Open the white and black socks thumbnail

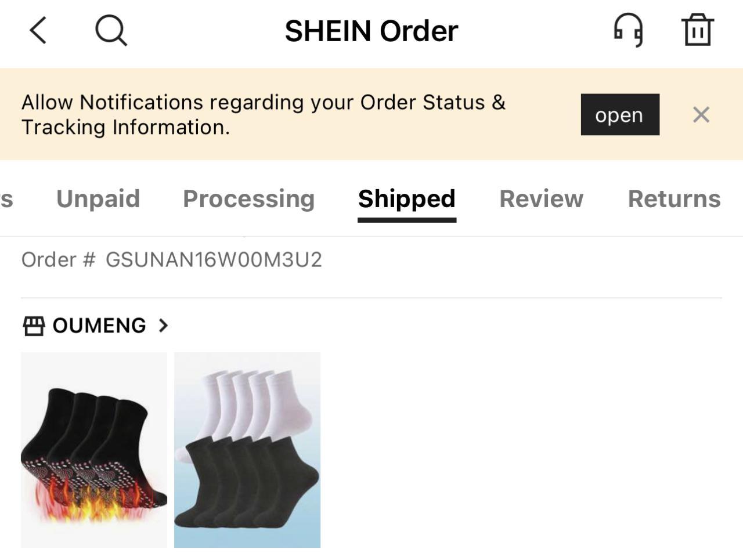coord(247,450)
